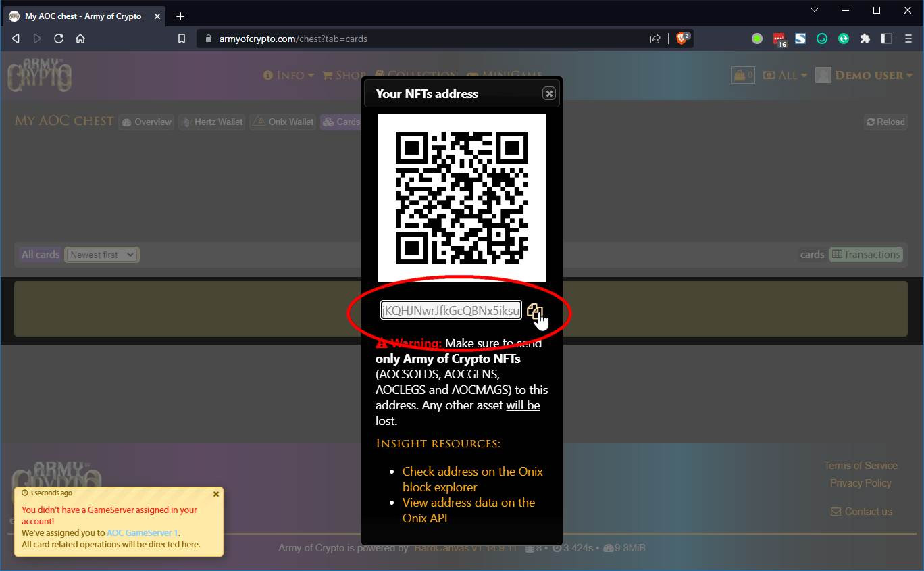Open the red extension icon with badge 16

coord(779,39)
